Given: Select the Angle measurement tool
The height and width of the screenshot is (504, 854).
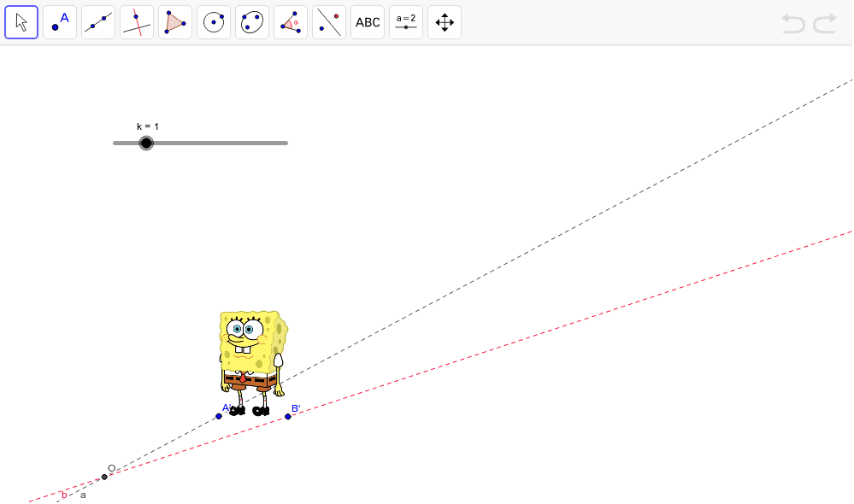Looking at the screenshot, I should tap(291, 22).
